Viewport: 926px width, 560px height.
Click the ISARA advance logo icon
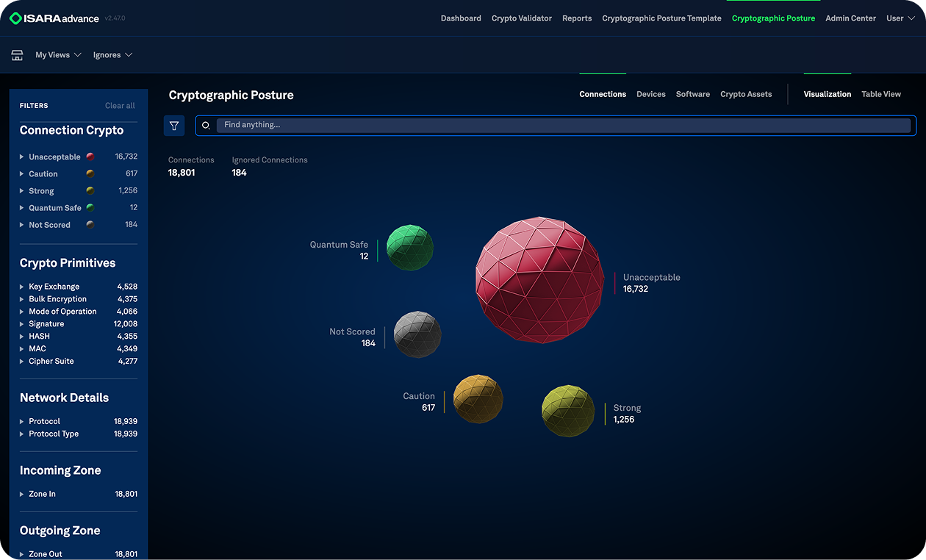(x=15, y=18)
